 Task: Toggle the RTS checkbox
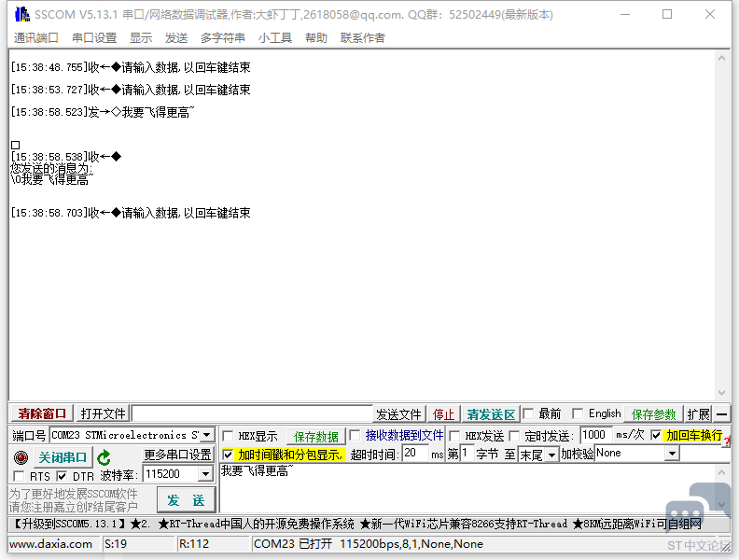point(19,476)
